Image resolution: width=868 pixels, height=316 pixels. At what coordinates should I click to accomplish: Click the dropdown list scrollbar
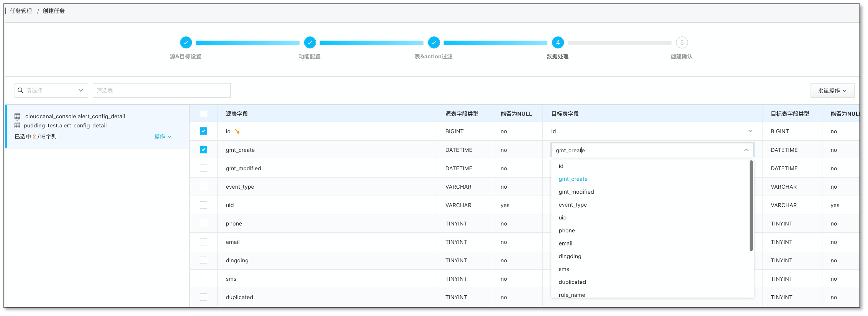click(x=751, y=206)
